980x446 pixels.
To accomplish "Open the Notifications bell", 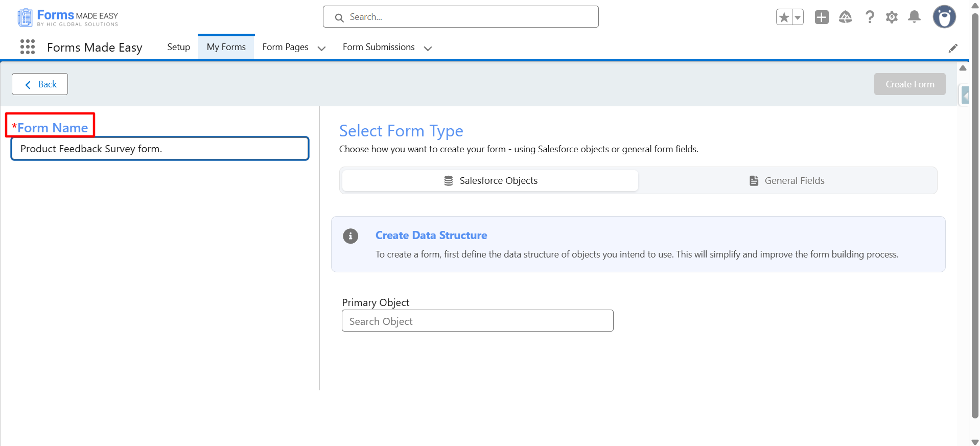I will pos(914,17).
